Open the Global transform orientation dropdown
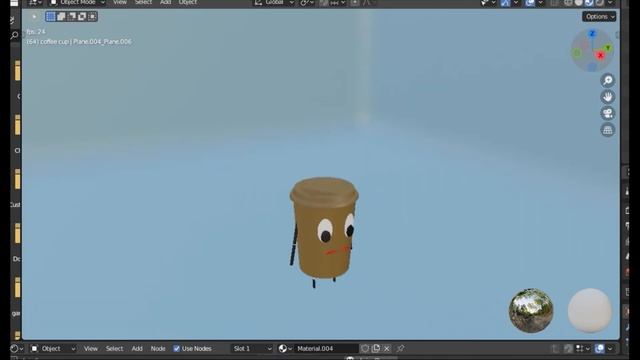 [x=274, y=3]
